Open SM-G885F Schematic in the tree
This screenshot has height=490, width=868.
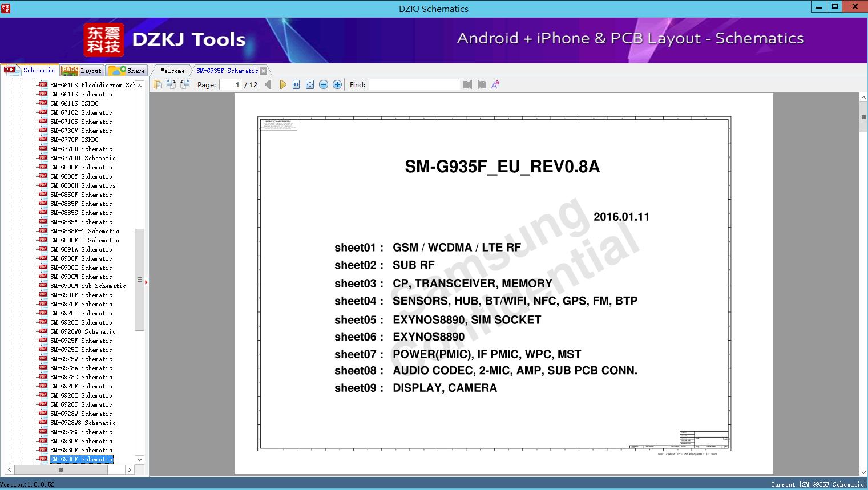coord(81,204)
